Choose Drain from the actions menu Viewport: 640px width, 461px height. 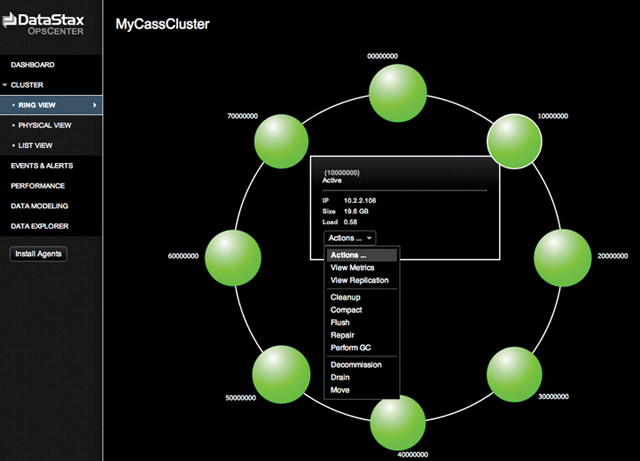(x=340, y=378)
